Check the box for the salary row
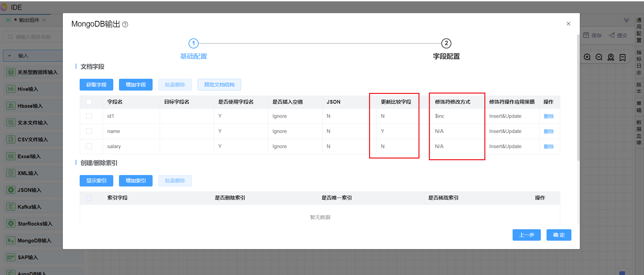Screen dimensions: 644x275 tap(89, 146)
